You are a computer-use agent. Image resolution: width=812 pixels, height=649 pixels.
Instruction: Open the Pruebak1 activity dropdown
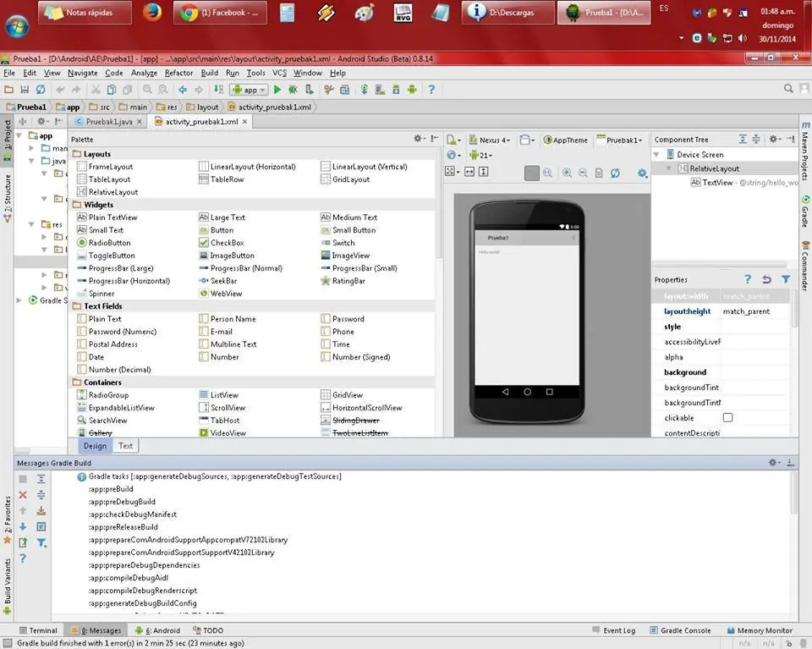[x=619, y=140]
